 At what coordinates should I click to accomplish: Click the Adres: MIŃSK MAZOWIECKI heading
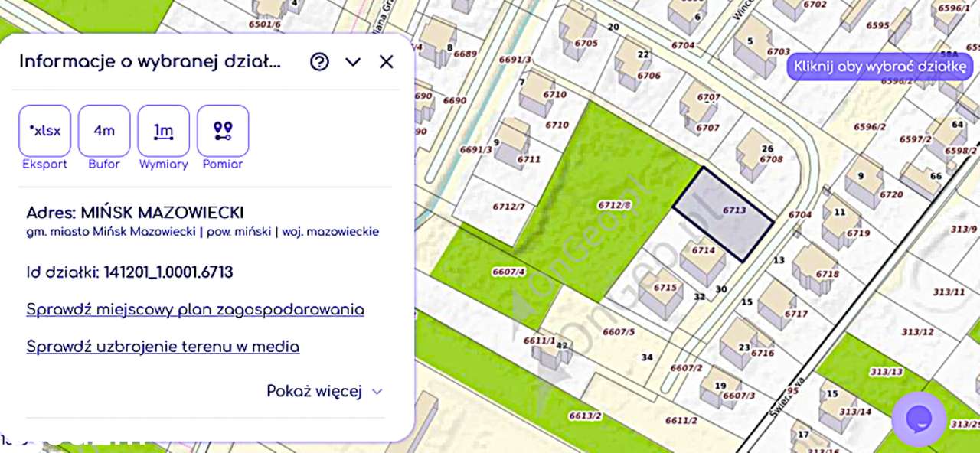tap(135, 213)
